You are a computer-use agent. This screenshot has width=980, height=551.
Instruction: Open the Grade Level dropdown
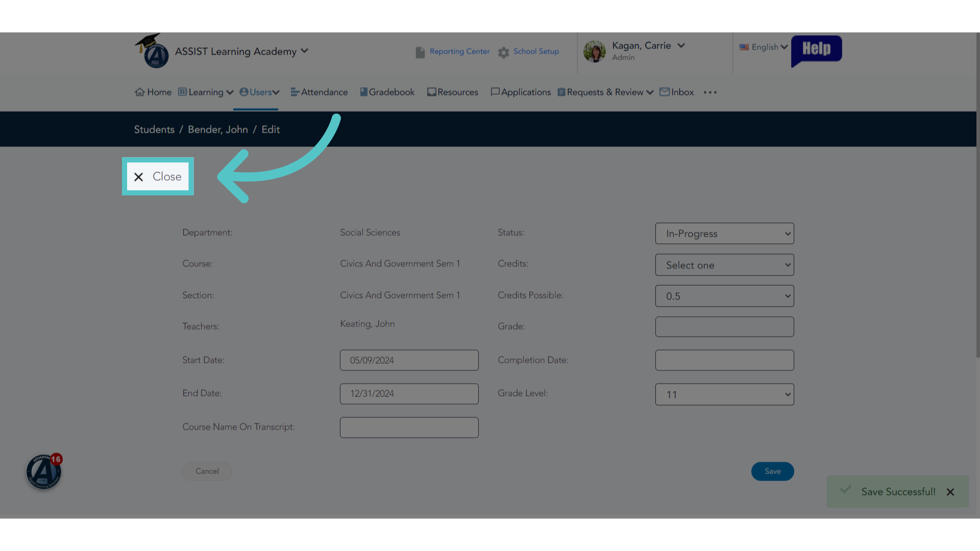(x=724, y=394)
